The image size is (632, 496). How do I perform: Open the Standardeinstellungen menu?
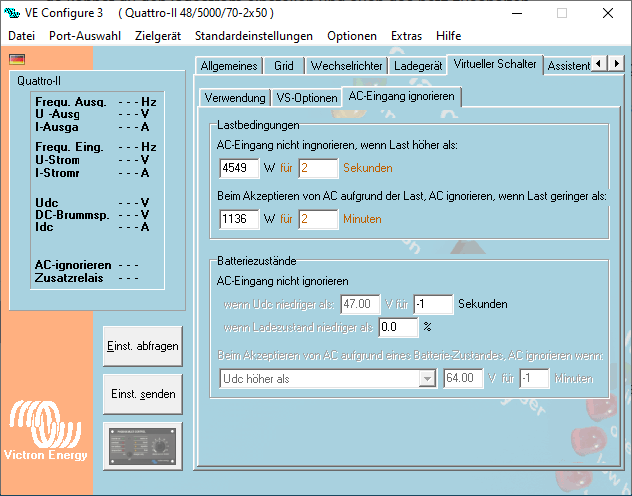click(x=254, y=36)
